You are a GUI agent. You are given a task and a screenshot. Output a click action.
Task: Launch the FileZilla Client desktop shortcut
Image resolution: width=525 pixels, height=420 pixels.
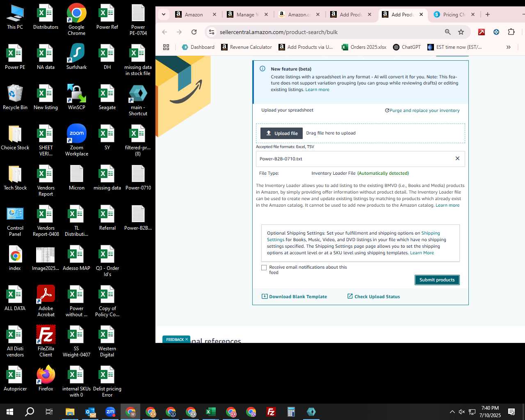pyautogui.click(x=46, y=341)
